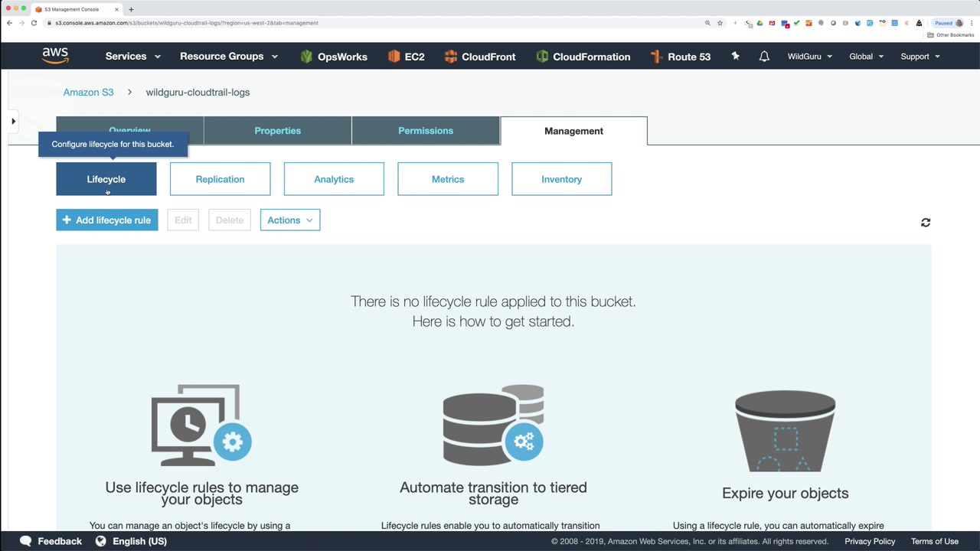
Task: Open the CloudFormation service shortcut
Action: 583,57
